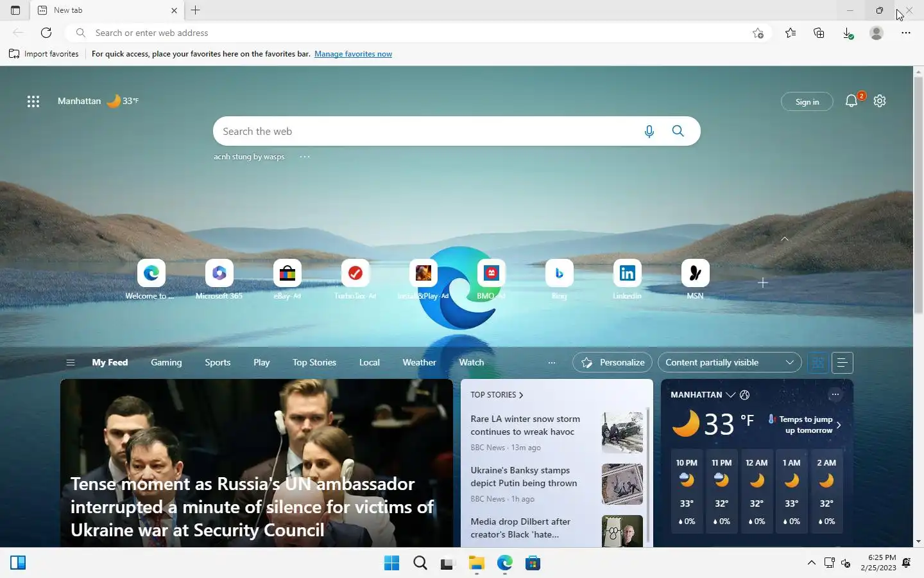
Task: Open Windows Start menu on taskbar
Action: coord(391,563)
